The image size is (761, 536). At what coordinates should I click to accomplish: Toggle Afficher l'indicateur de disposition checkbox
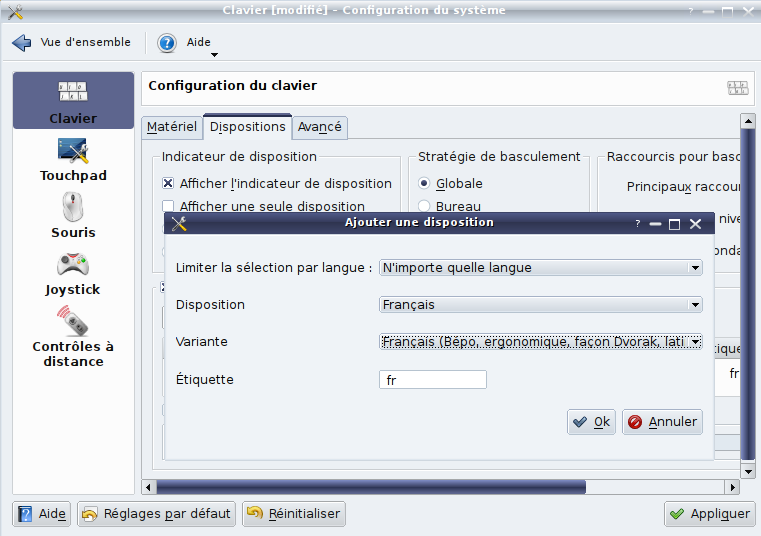[x=169, y=183]
